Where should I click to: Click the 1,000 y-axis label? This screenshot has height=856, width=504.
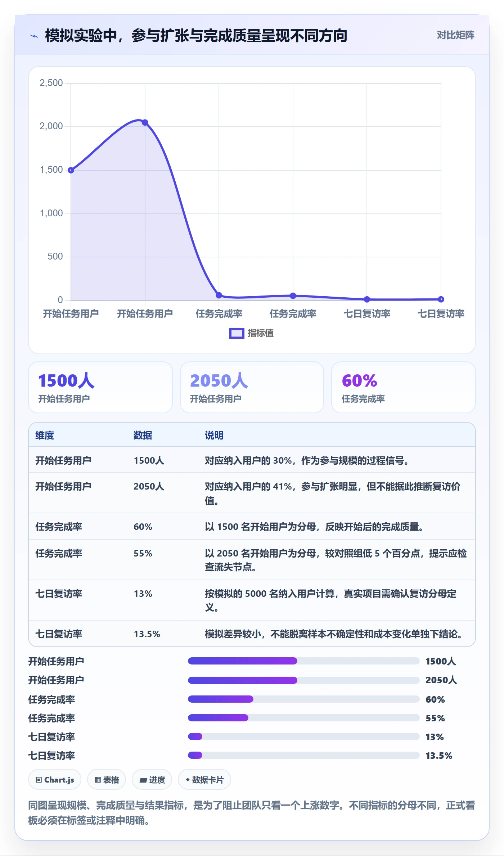(51, 213)
